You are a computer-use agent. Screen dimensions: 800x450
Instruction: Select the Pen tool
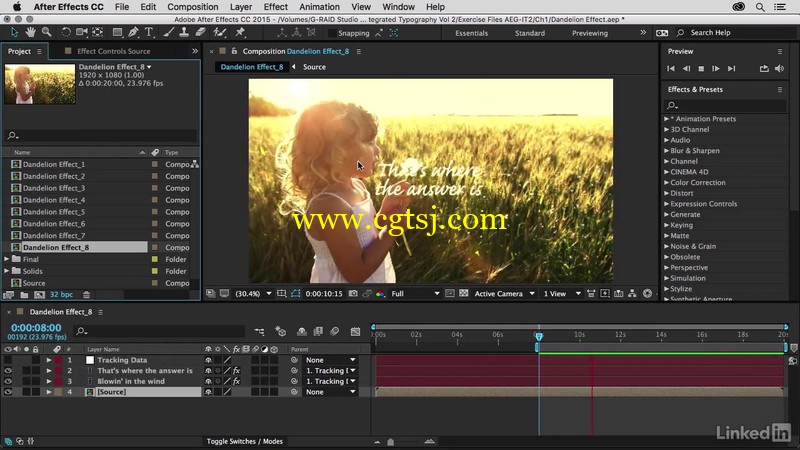click(x=133, y=33)
